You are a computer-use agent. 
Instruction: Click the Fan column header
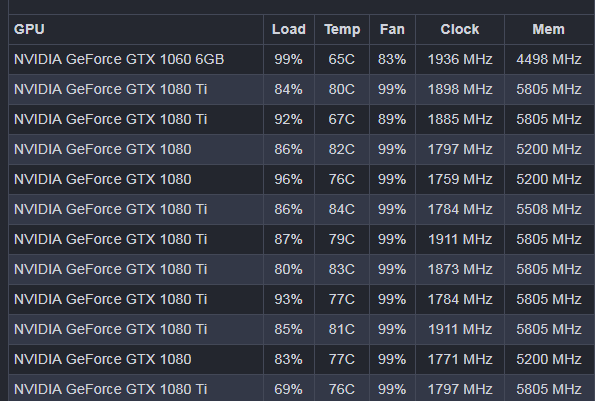(x=392, y=29)
